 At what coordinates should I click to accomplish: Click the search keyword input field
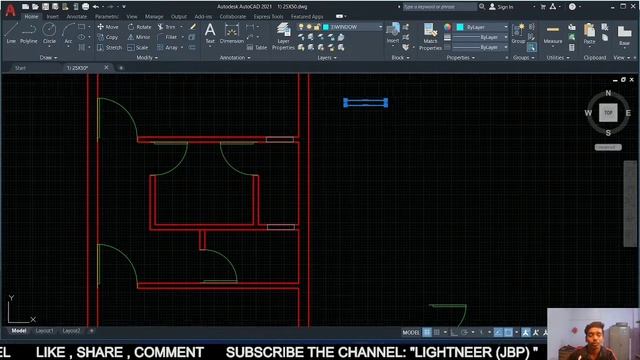coord(439,7)
